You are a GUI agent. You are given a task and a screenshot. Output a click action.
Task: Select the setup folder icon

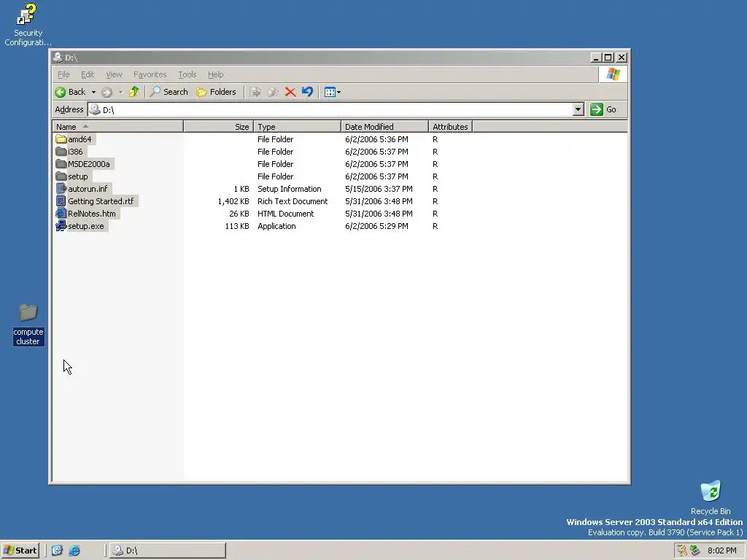point(61,176)
